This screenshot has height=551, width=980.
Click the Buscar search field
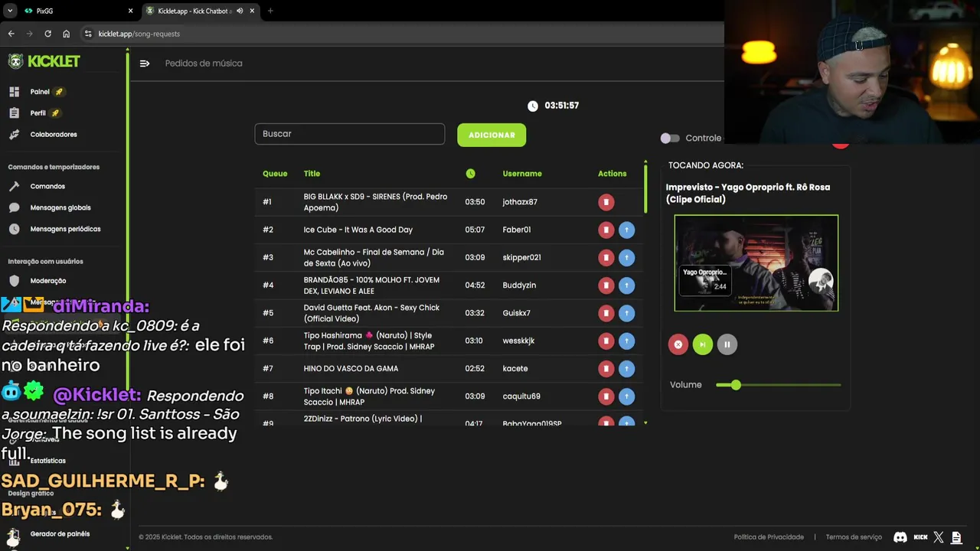[x=350, y=134]
